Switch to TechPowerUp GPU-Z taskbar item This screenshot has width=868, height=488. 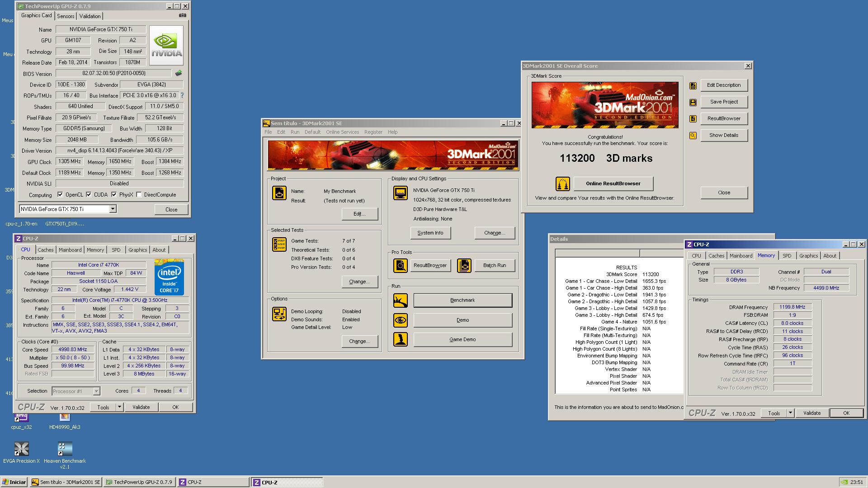click(139, 482)
